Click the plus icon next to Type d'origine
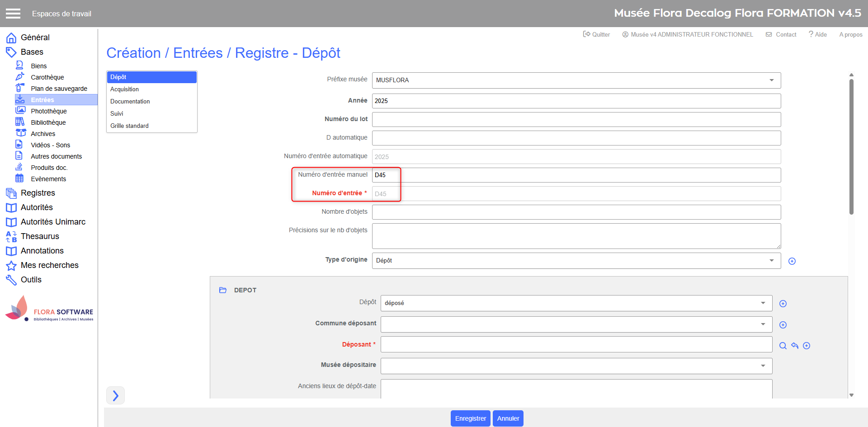This screenshot has width=868, height=427. click(x=792, y=261)
